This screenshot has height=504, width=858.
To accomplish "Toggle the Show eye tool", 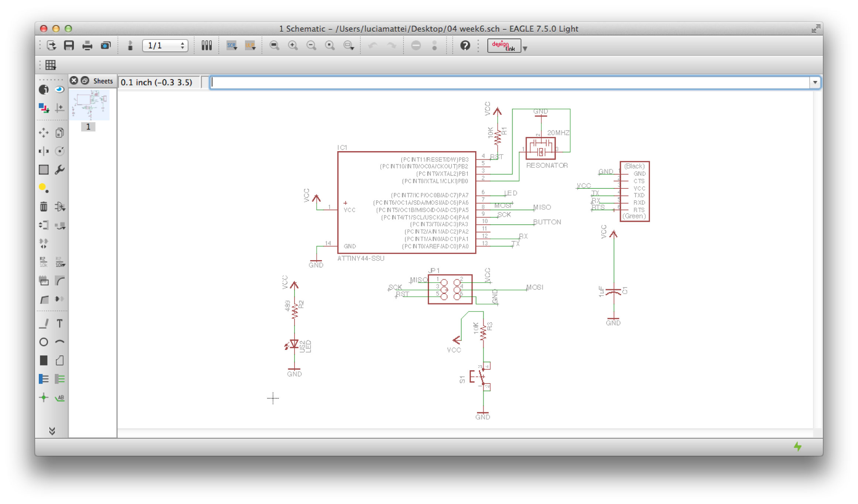I will [x=59, y=89].
